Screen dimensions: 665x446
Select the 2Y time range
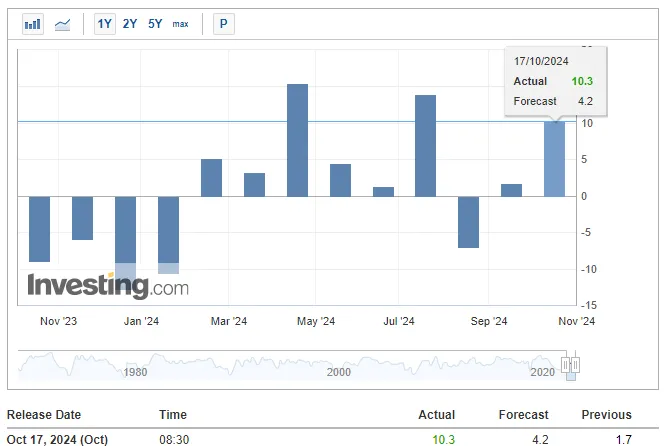130,23
